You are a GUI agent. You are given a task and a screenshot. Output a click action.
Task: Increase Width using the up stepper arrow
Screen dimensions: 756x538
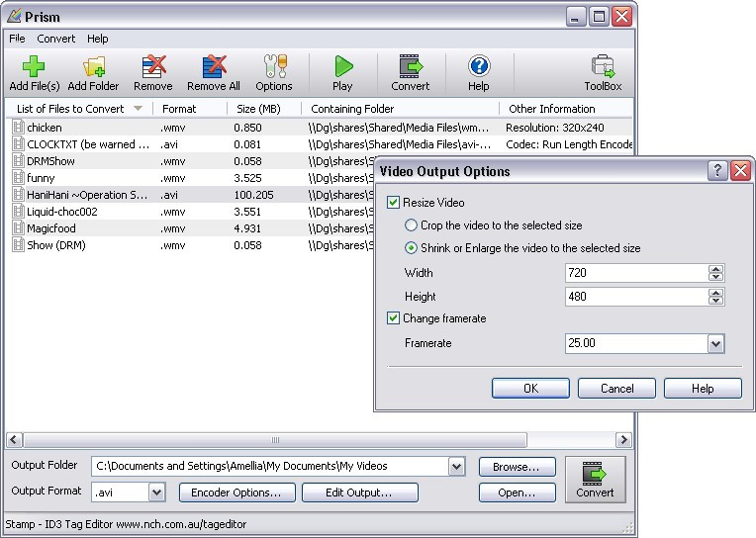point(716,269)
